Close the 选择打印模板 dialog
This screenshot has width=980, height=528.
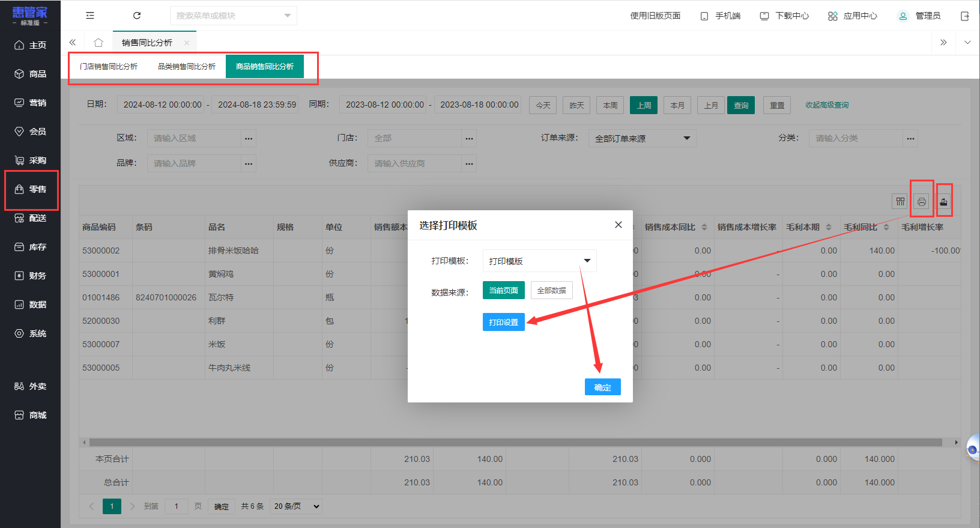tap(619, 225)
